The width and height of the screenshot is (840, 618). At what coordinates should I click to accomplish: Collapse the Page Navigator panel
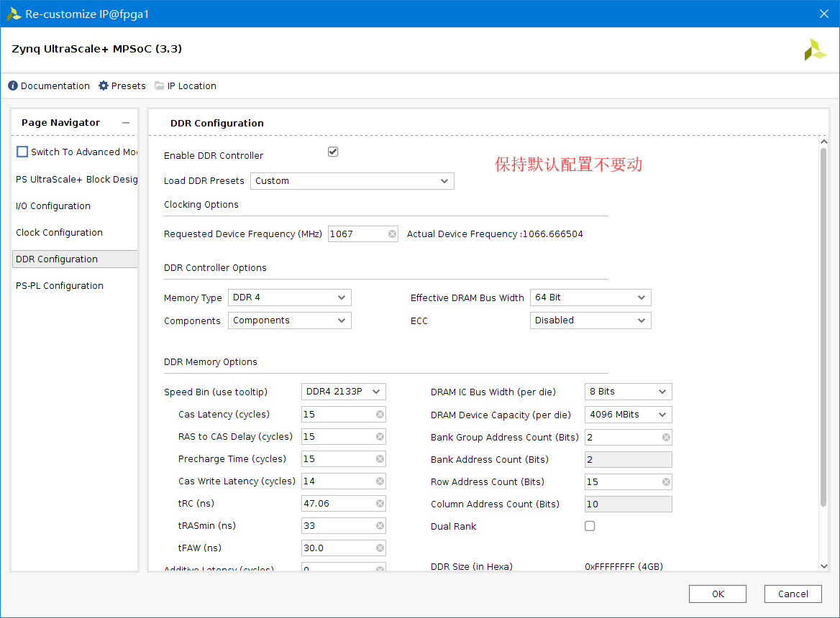[x=126, y=123]
